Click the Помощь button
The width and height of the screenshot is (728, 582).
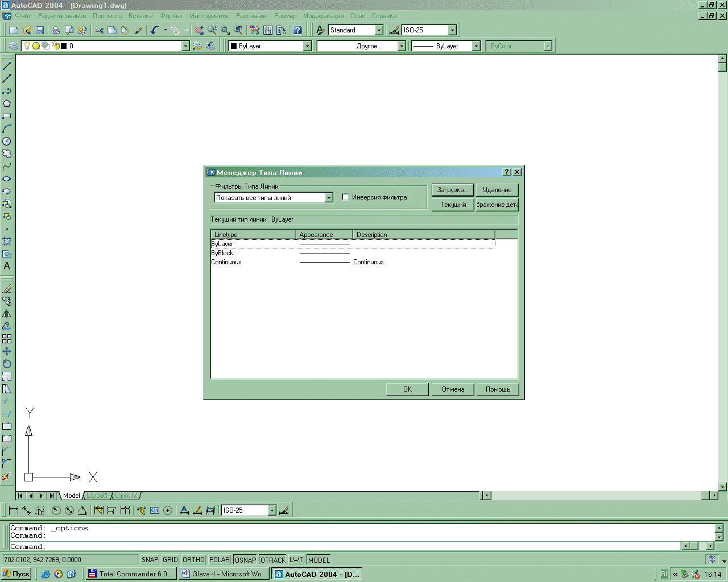[498, 389]
